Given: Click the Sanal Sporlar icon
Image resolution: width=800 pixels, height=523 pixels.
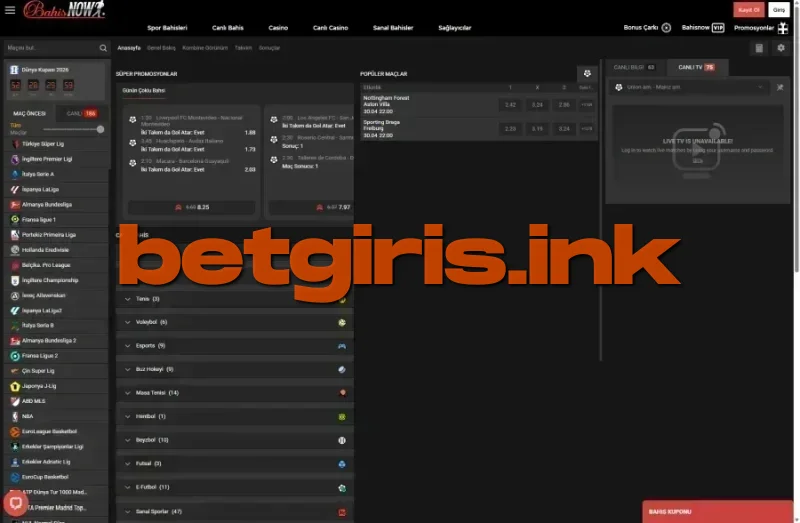Looking at the screenshot, I should pyautogui.click(x=342, y=512).
